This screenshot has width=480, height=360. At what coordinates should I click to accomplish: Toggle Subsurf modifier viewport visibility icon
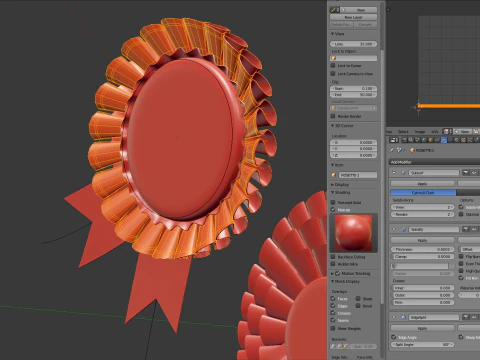pos(474,173)
